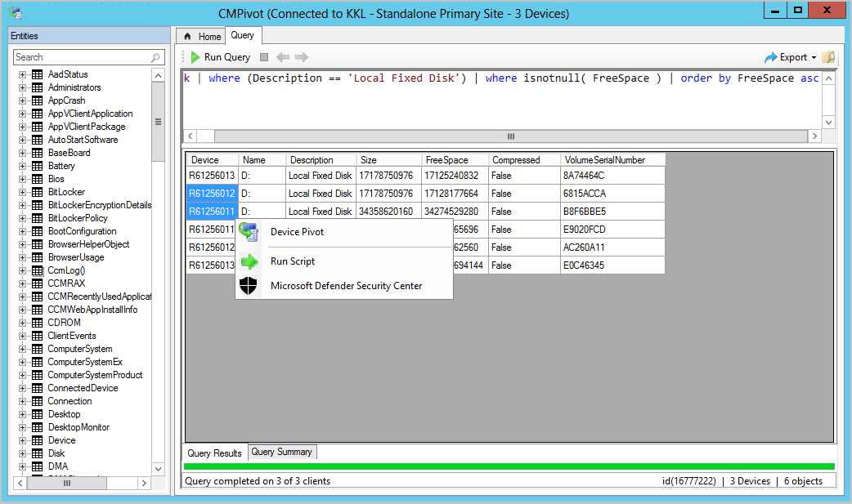Image resolution: width=852 pixels, height=504 pixels.
Task: Sort by the Size column header
Action: (x=389, y=159)
